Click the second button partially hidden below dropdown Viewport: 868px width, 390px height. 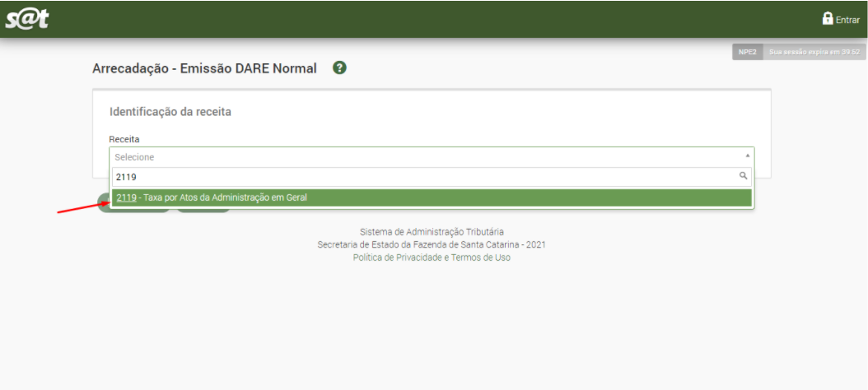(203, 211)
